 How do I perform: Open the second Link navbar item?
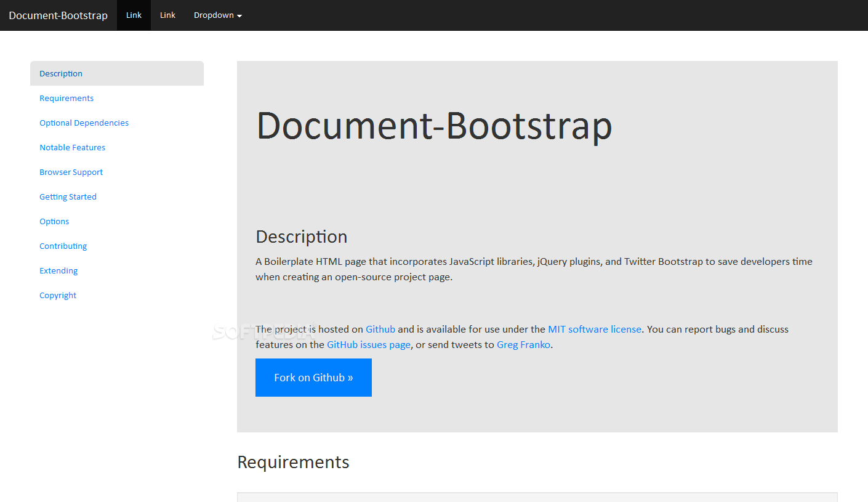167,15
